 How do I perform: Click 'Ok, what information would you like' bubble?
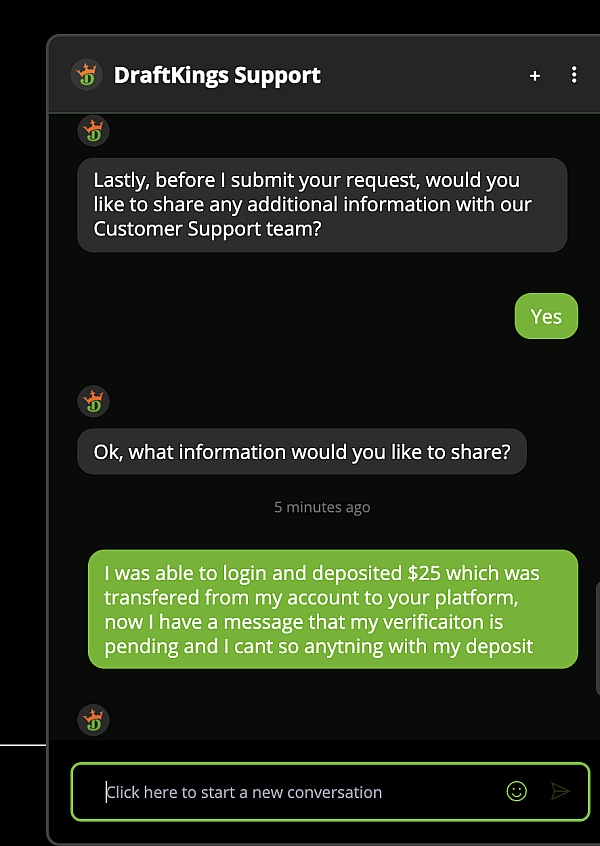pos(302,452)
